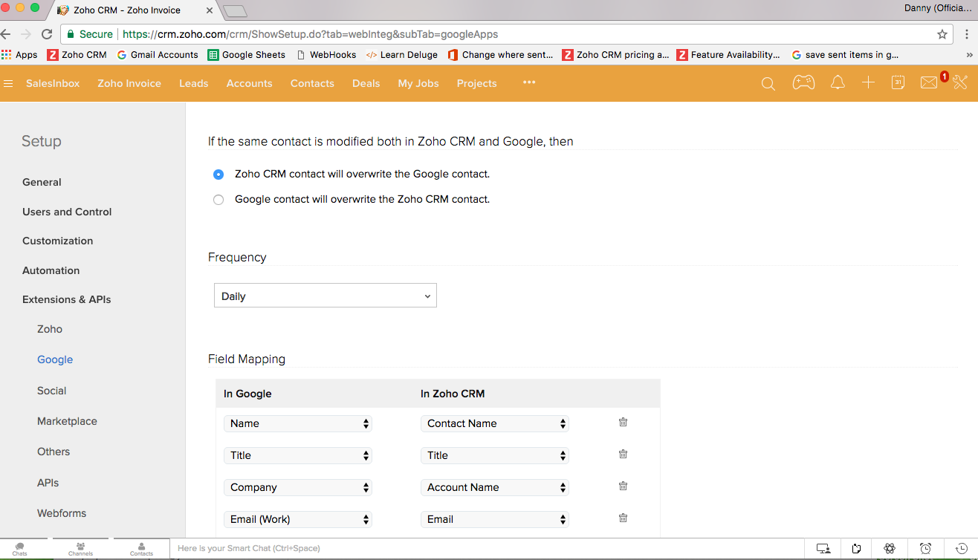Screen dimensions: 978x560
Task: Select Social under Extensions & APIs
Action: [x=51, y=391]
